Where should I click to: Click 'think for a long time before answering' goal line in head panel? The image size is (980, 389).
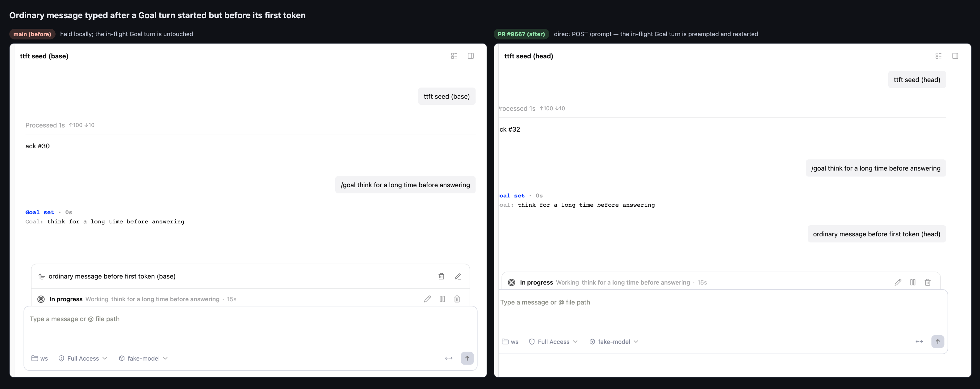click(x=586, y=205)
